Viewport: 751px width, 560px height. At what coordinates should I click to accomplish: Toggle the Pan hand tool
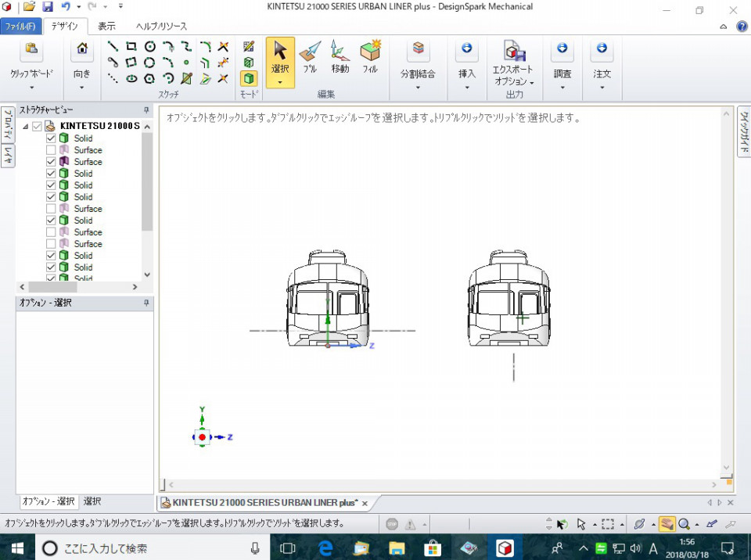[x=667, y=524]
